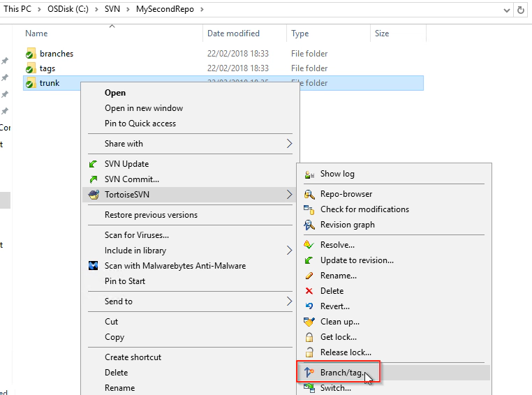
Task: Select the branches folder
Action: (56, 54)
